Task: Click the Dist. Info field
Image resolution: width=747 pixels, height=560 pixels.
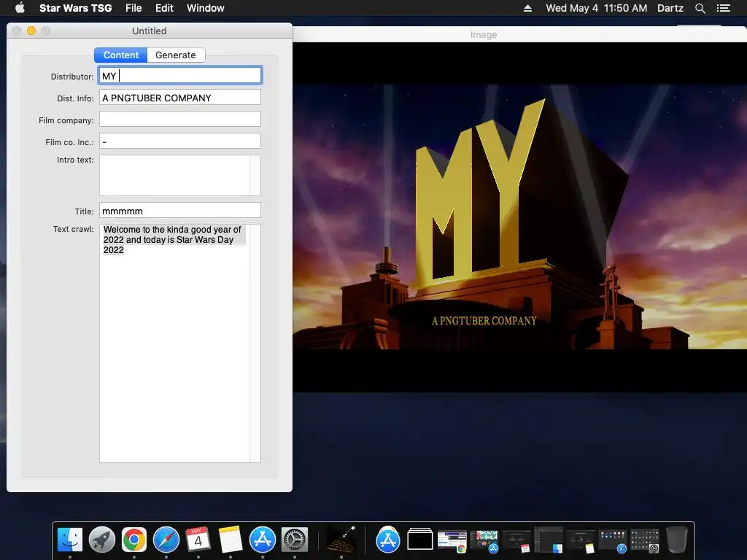Action: [180, 97]
